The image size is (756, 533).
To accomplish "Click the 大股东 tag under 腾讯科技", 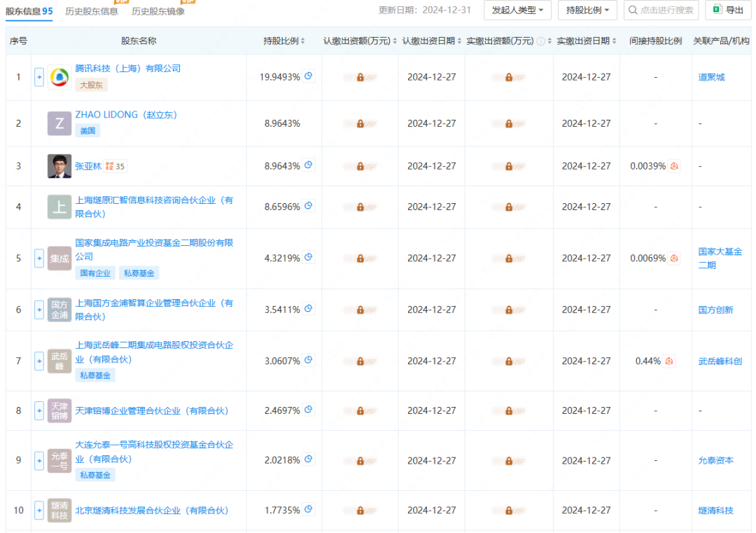I will [x=91, y=85].
